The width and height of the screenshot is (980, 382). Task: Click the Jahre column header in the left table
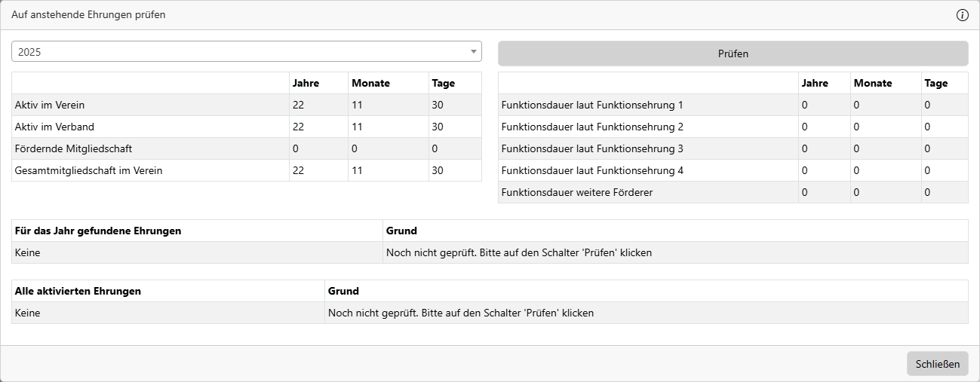306,84
